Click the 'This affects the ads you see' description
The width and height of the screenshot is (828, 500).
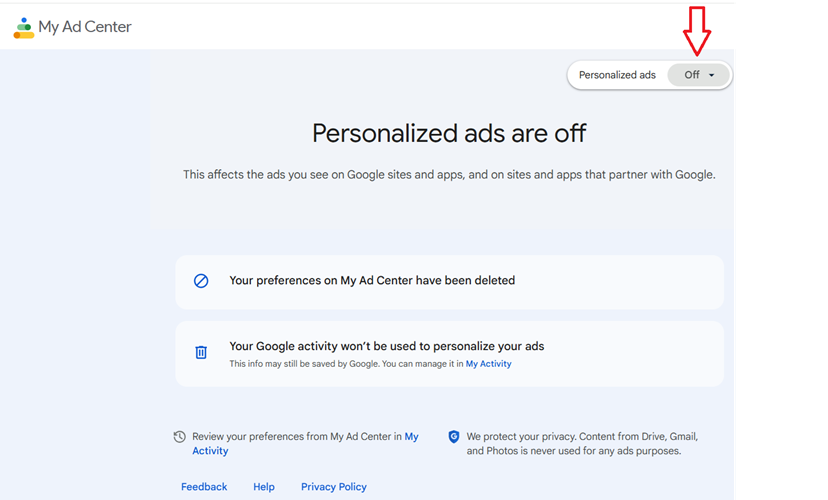pyautogui.click(x=449, y=175)
